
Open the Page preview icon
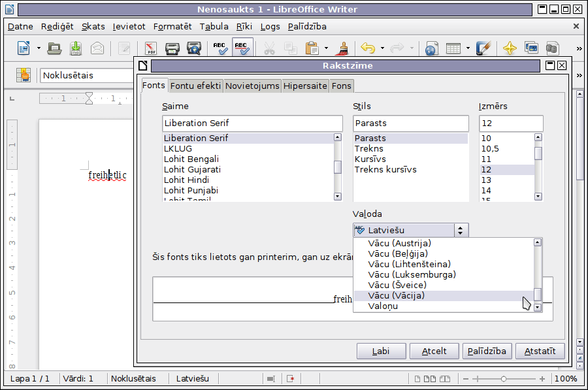[x=194, y=48]
